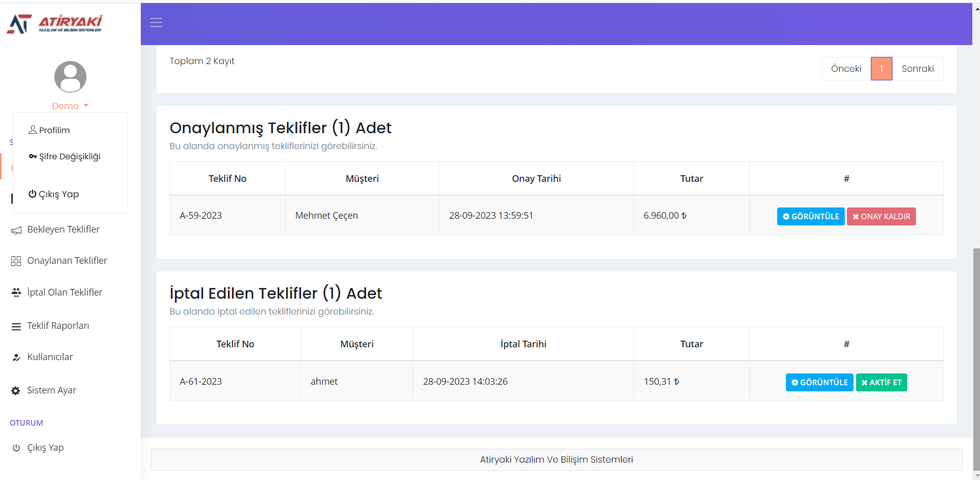Click the page vertical scrollbar thumb
980x480 pixels.
pyautogui.click(x=976, y=359)
